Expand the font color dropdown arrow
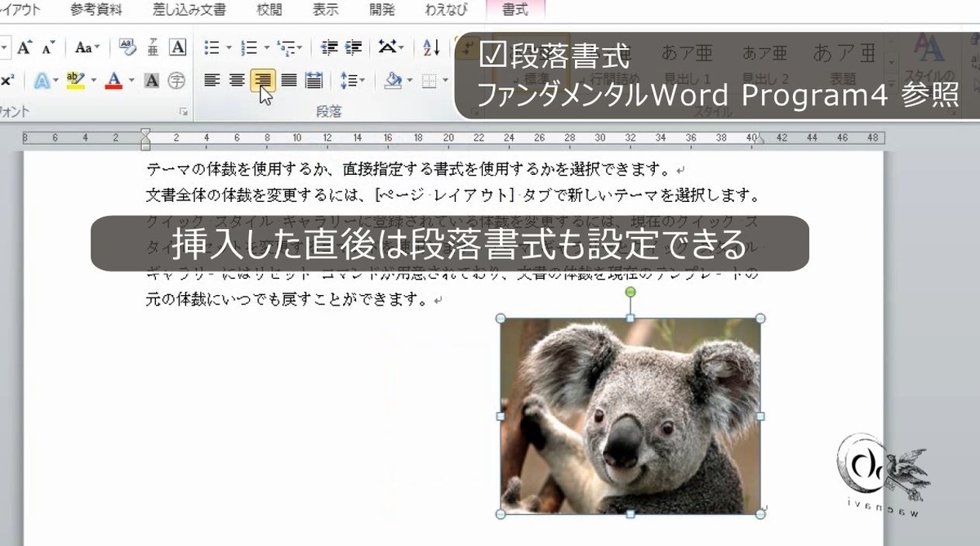Viewport: 980px width, 546px height. 130,80
